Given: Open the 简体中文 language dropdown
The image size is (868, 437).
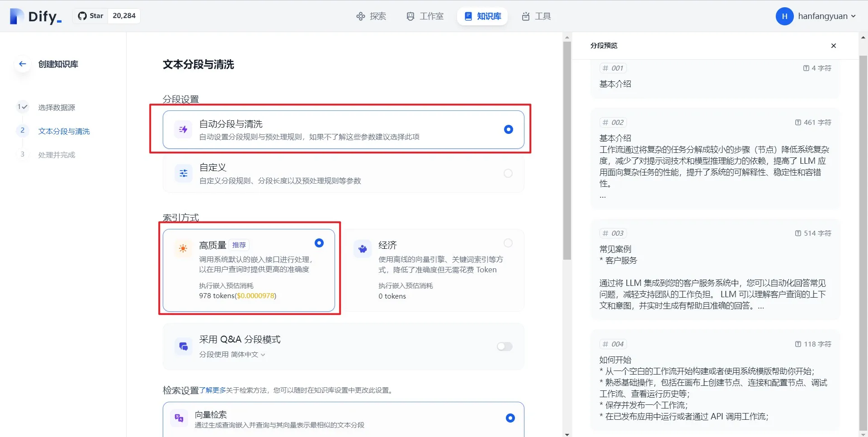Looking at the screenshot, I should click(x=248, y=355).
